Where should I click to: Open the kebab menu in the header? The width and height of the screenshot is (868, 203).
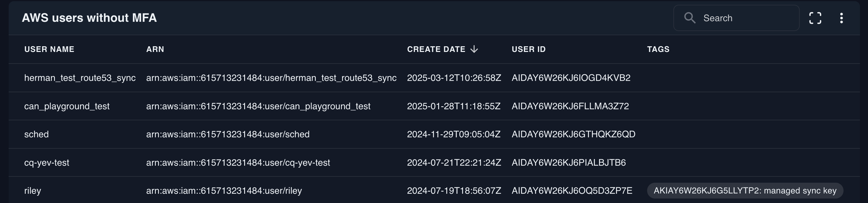[x=841, y=18]
